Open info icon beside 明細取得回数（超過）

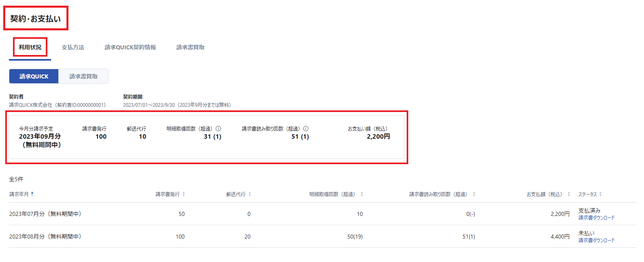[218, 129]
